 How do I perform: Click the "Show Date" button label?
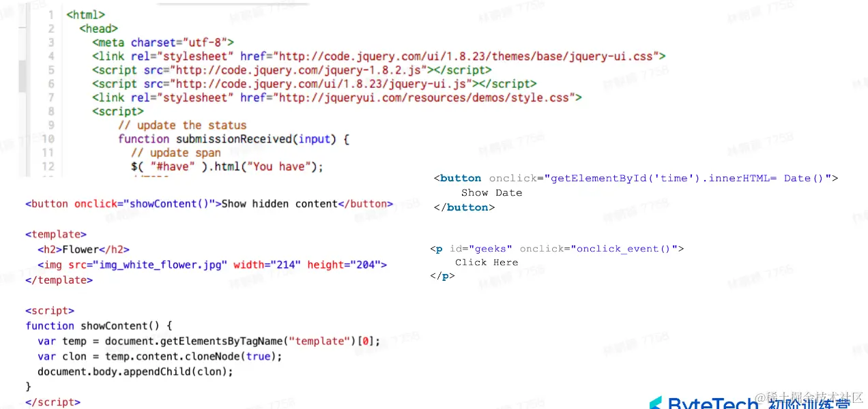pyautogui.click(x=491, y=192)
